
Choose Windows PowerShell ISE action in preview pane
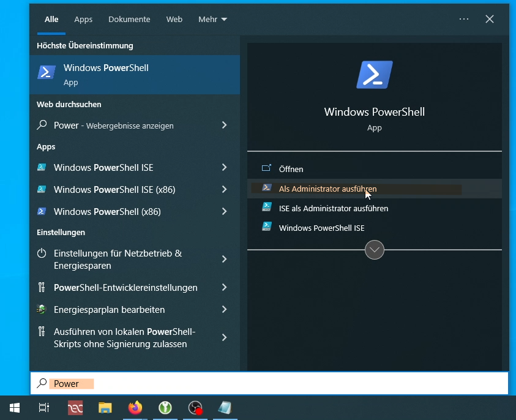coord(375,228)
